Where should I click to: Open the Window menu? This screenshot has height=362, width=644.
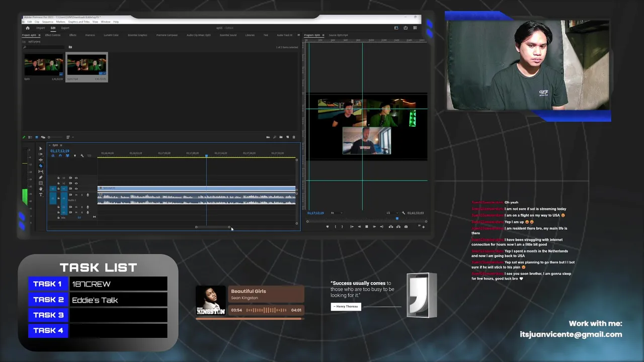[106, 22]
